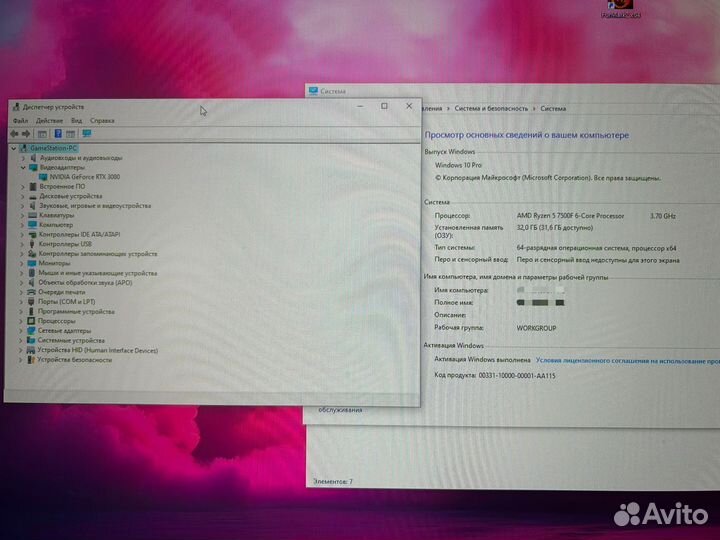
Task: Click Активация Windows выполнена text
Action: (482, 360)
